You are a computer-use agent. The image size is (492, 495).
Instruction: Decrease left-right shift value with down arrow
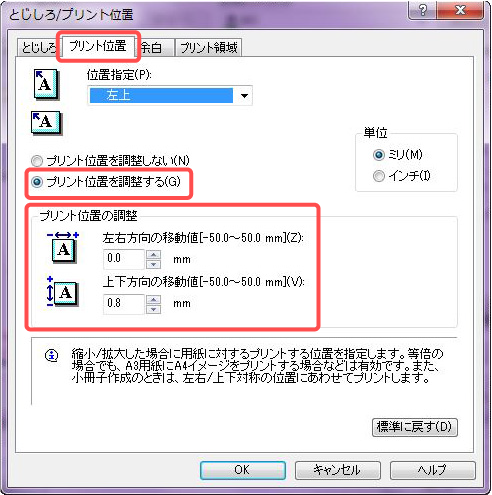click(x=153, y=264)
